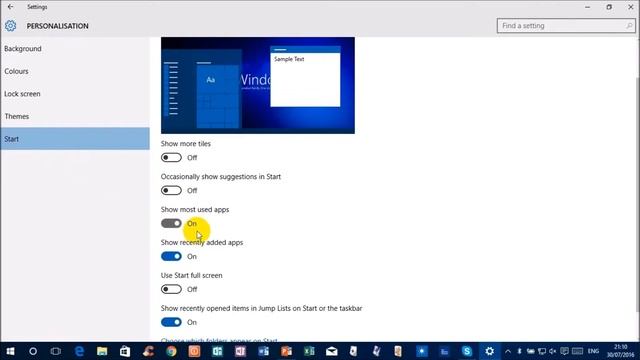This screenshot has height=360, width=640.
Task: Click the network tray icon
Action: click(x=542, y=351)
